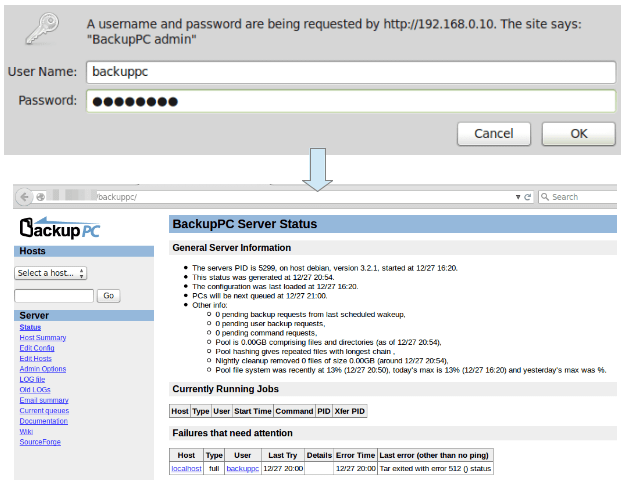Click the 'BackupPC Server Status' title
This screenshot has height=486, width=635.
[x=245, y=224]
